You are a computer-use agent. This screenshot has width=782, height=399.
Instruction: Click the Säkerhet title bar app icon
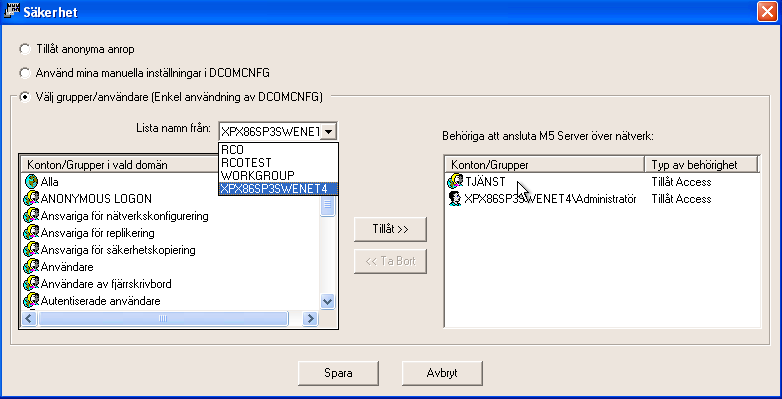11,11
